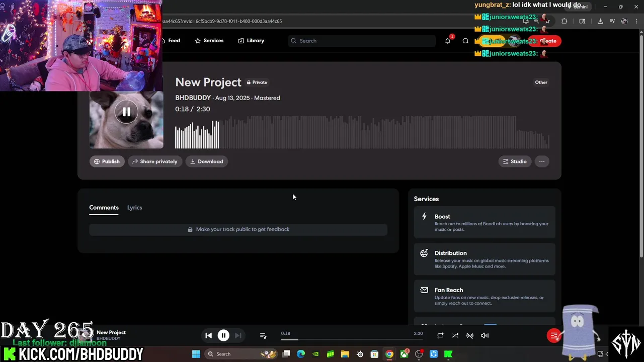Click the browser address bar URL
Screen dimensions: 644x362
(x=223, y=21)
